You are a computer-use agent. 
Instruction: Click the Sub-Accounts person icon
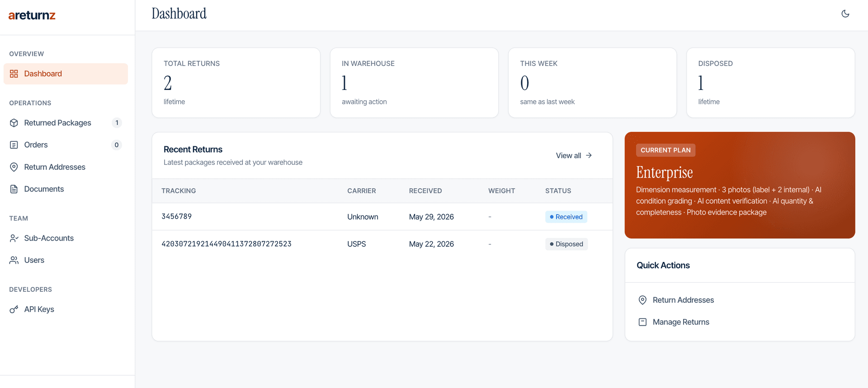(14, 238)
